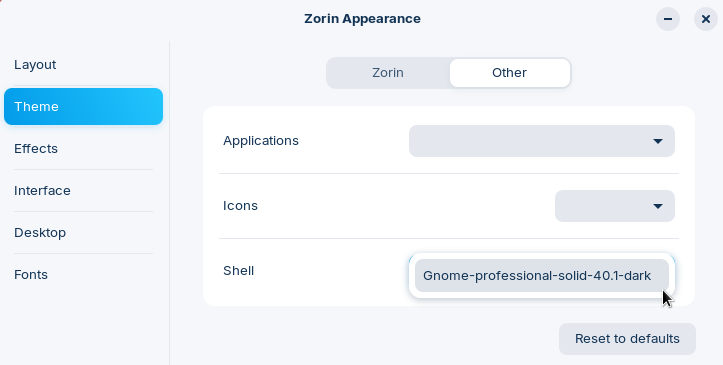Choose Gnome-professional-solid-40.1-dark shell theme
The width and height of the screenshot is (723, 365).
tap(542, 276)
